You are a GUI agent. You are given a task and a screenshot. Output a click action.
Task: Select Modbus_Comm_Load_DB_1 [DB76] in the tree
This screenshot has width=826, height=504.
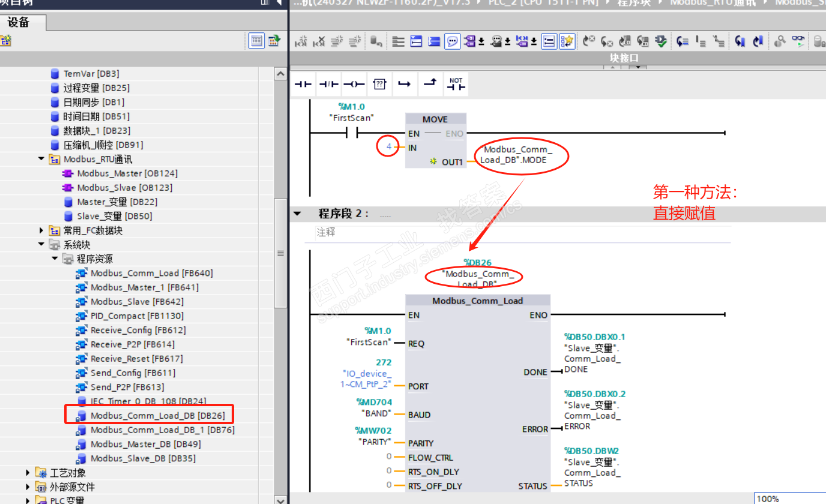point(163,430)
